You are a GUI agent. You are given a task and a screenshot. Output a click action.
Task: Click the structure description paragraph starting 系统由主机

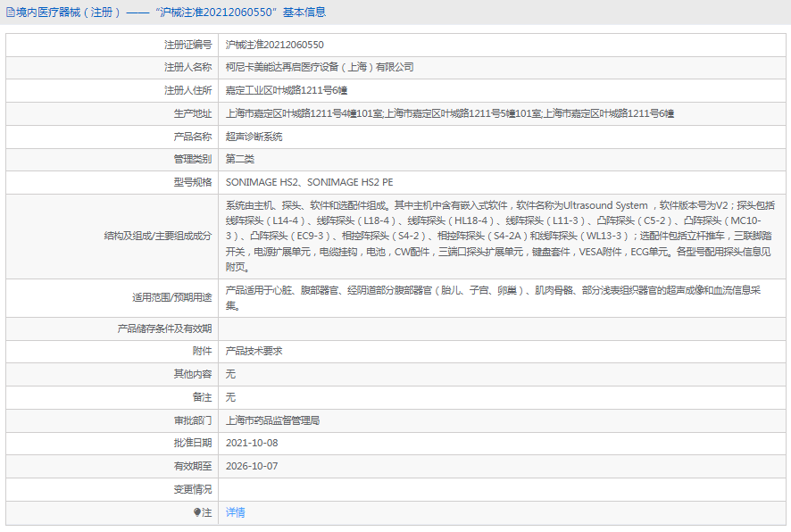(x=500, y=236)
